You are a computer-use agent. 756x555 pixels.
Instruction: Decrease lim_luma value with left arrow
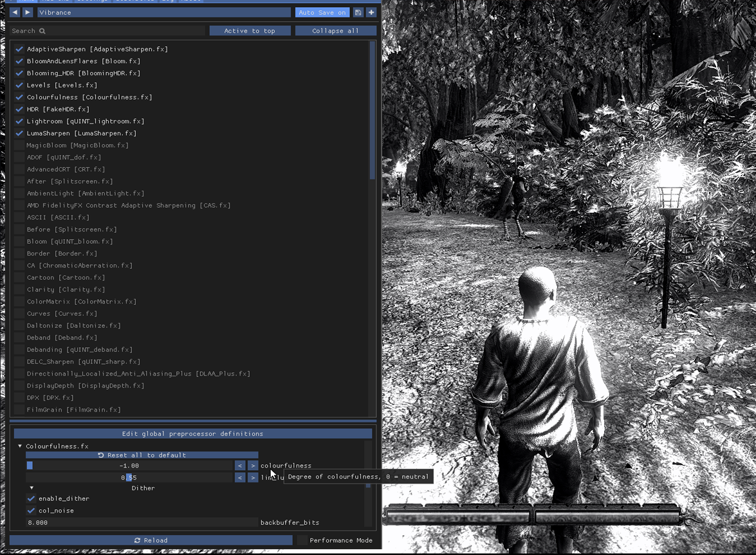[239, 477]
